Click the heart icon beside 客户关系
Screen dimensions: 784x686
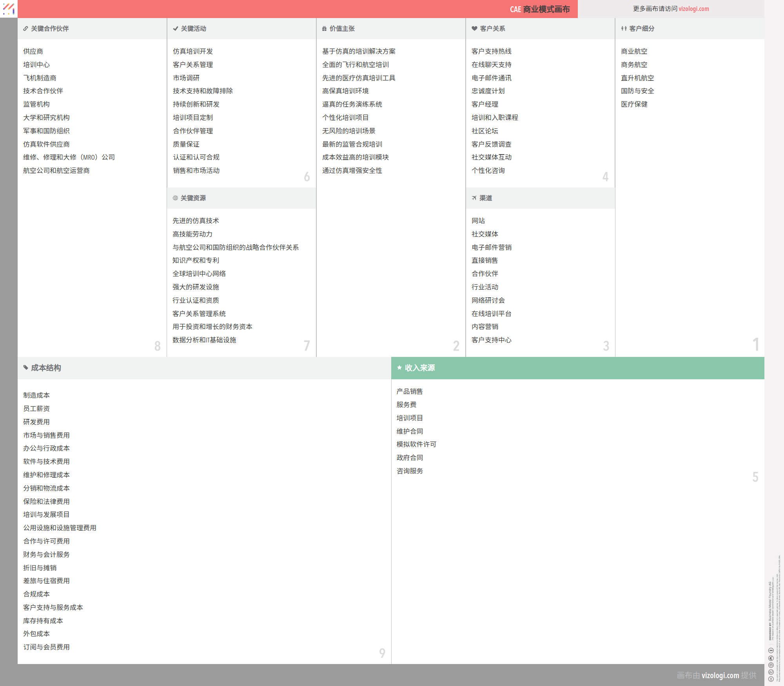tap(474, 29)
